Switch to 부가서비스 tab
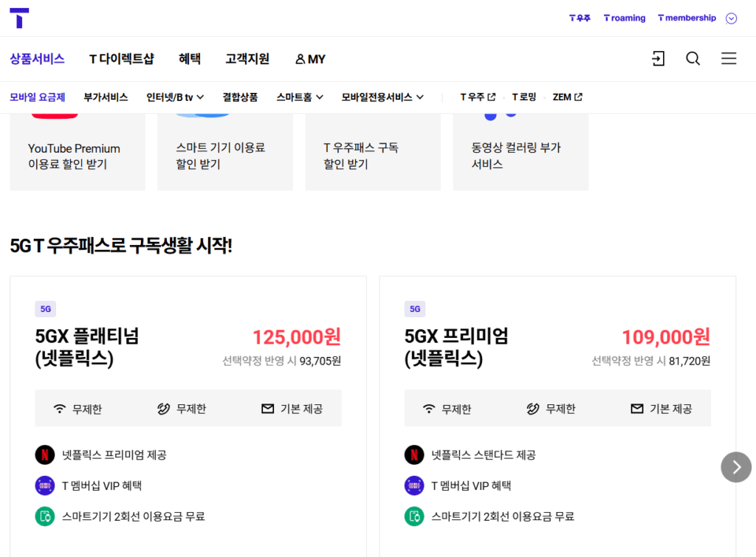Screen dimensions: 756x557 pos(106,97)
